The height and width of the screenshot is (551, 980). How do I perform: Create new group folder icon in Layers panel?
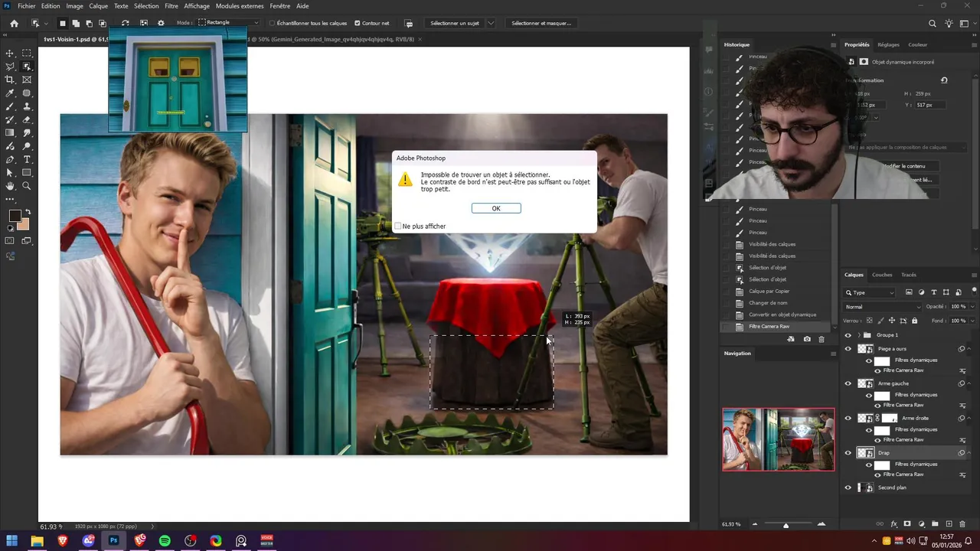click(x=935, y=524)
